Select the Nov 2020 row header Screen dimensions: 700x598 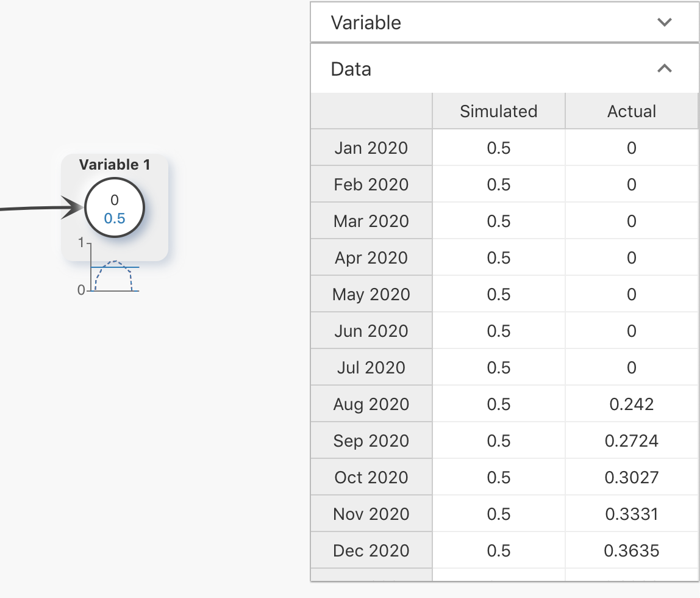point(371,514)
